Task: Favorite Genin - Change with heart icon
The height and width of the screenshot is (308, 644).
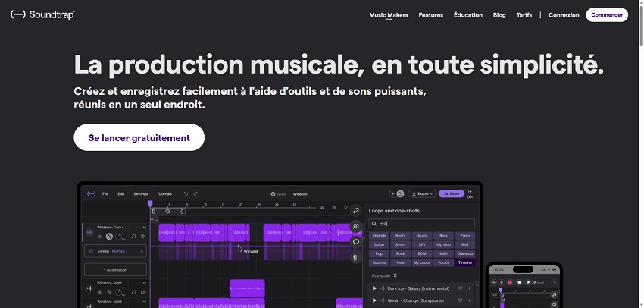Action: click(460, 300)
